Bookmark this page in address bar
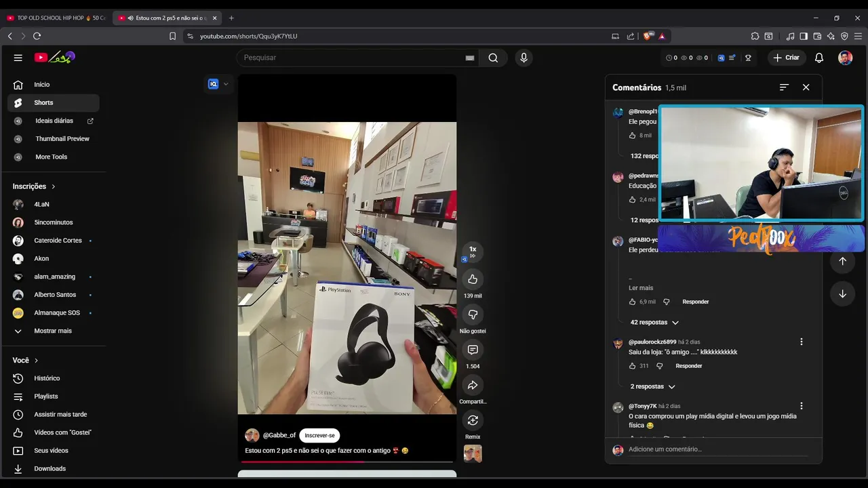Image resolution: width=868 pixels, height=488 pixels. tap(172, 36)
